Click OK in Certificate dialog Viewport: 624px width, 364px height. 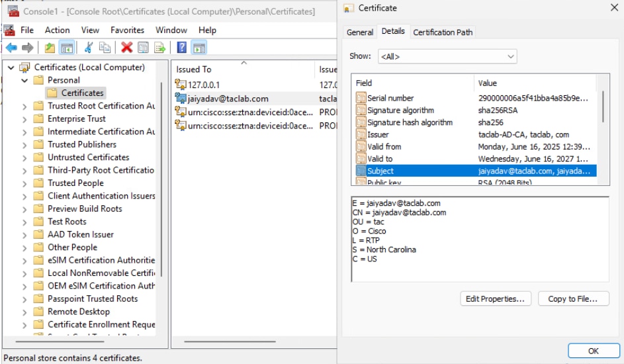click(594, 351)
